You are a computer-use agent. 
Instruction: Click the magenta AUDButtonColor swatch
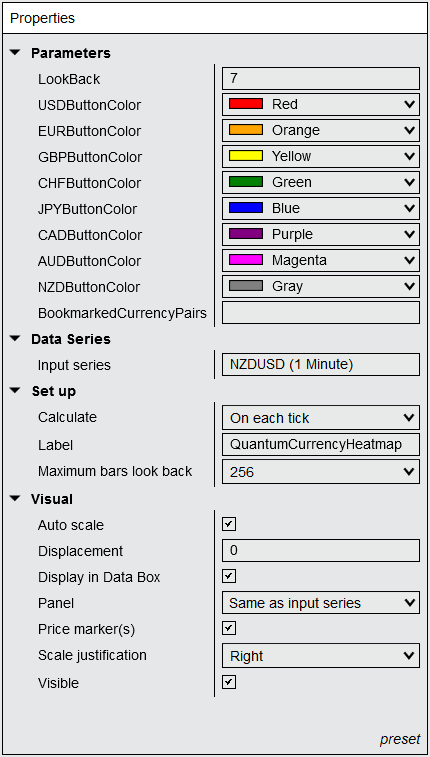pyautogui.click(x=246, y=260)
